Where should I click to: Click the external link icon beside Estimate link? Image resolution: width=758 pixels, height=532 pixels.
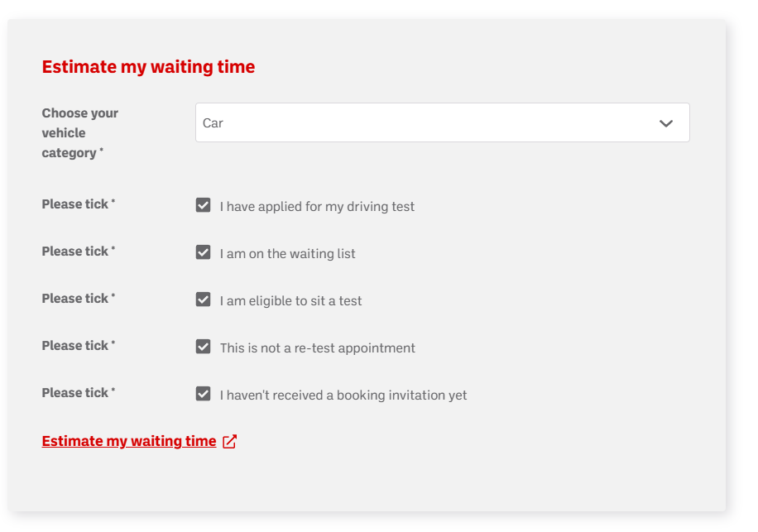[230, 442]
